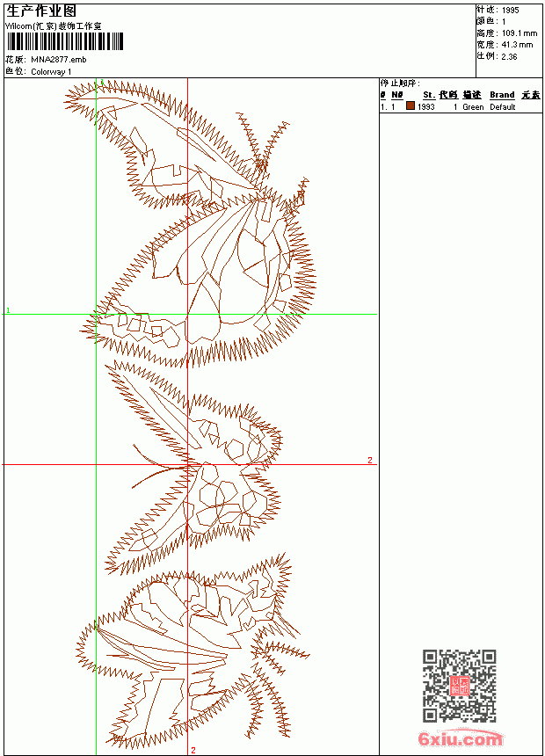545x756 pixels.
Task: Select the MNA2877.emb file name
Action: pyautogui.click(x=59, y=60)
